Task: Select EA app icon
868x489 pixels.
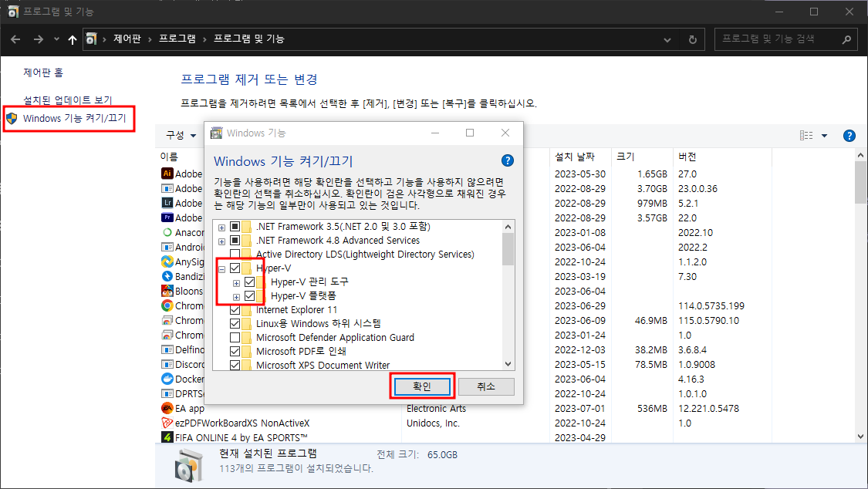Action: (167, 408)
